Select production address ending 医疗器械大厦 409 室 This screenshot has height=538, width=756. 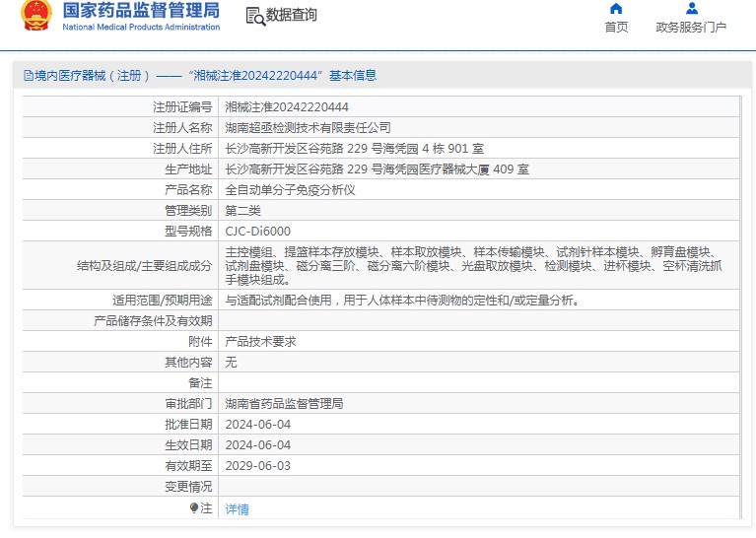[x=378, y=169]
